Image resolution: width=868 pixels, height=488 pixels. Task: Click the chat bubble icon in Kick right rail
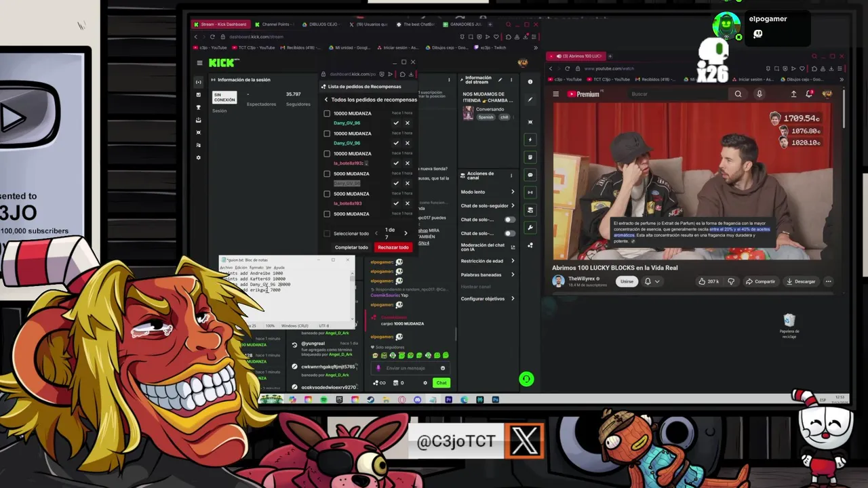530,175
